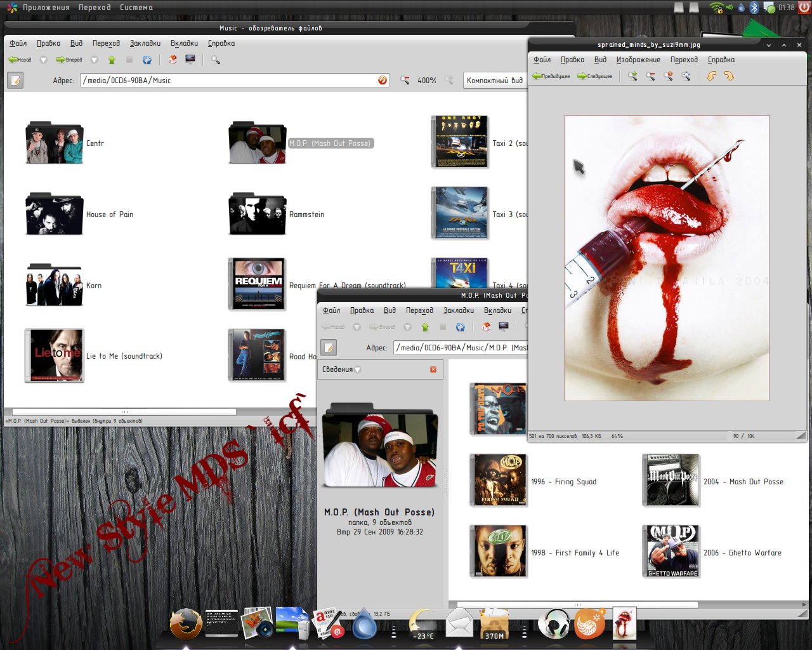Viewport: 812px width, 650px height.
Task: Open Computer location in Music window
Action: pos(190,60)
